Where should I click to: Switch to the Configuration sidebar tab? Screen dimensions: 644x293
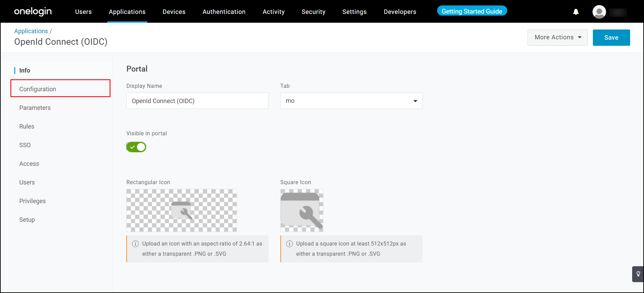tap(61, 89)
